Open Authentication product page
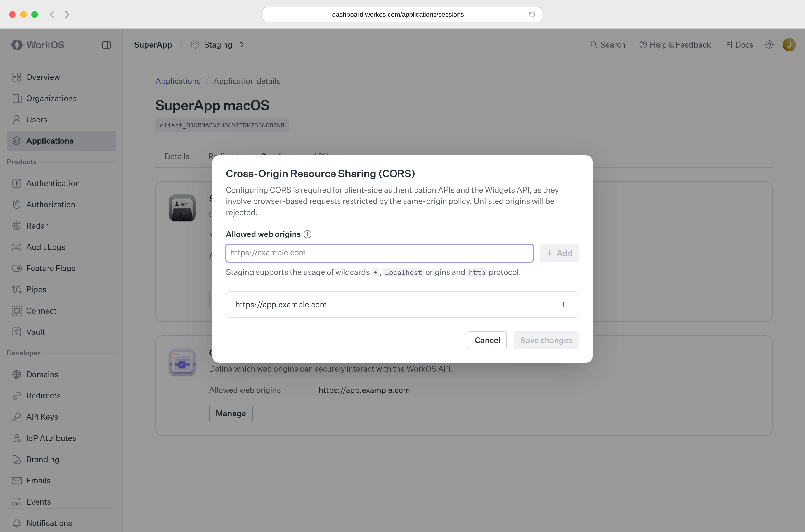Viewport: 805px width, 532px height. click(x=61, y=183)
